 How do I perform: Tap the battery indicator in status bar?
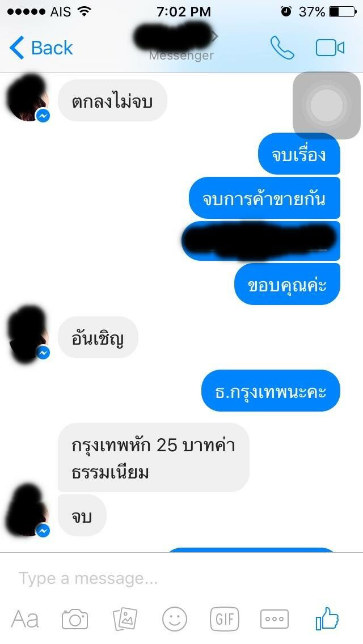coord(343,12)
